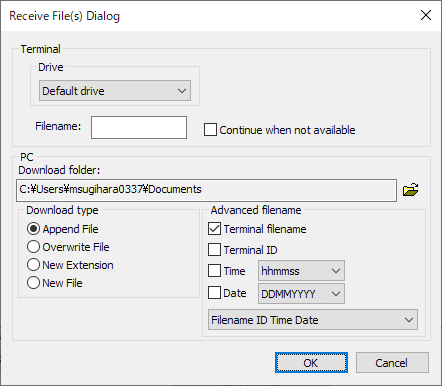Select the Append File radio button
Screen dimensions: 442x386
tap(33, 229)
